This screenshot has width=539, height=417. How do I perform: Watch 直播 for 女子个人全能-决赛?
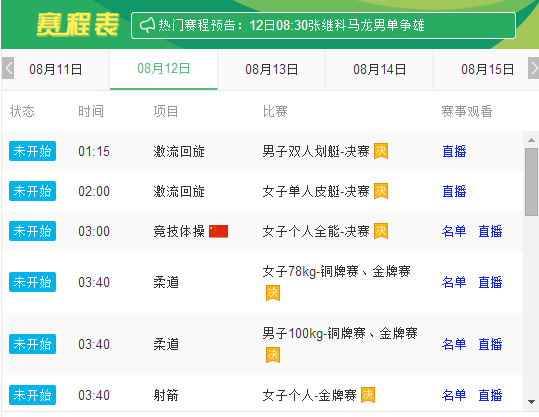[490, 231]
